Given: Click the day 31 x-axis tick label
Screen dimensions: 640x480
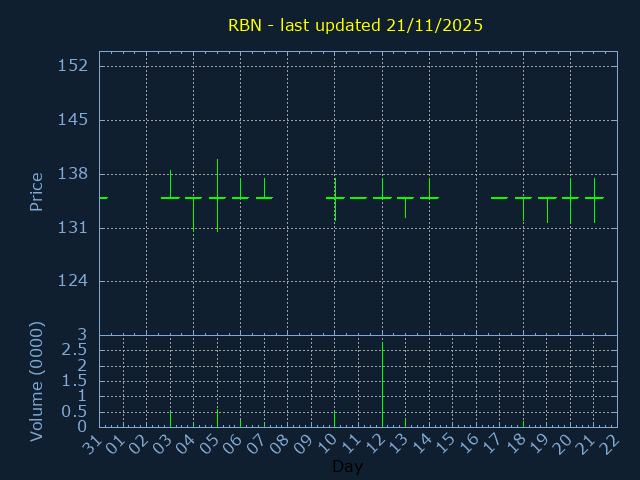Looking at the screenshot, I should click(x=91, y=444).
